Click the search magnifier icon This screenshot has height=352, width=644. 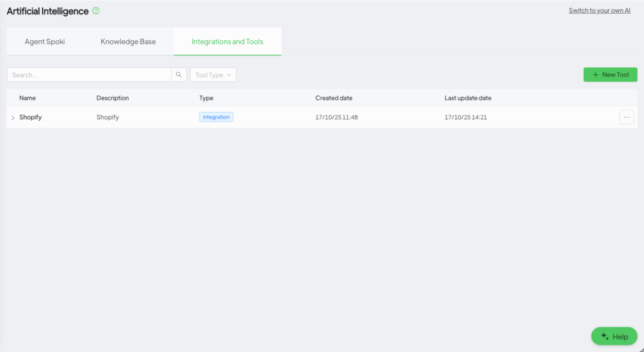179,75
